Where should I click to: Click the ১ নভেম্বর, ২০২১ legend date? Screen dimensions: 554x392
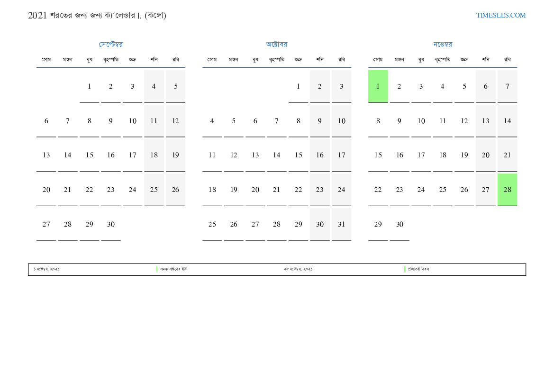[46, 269]
